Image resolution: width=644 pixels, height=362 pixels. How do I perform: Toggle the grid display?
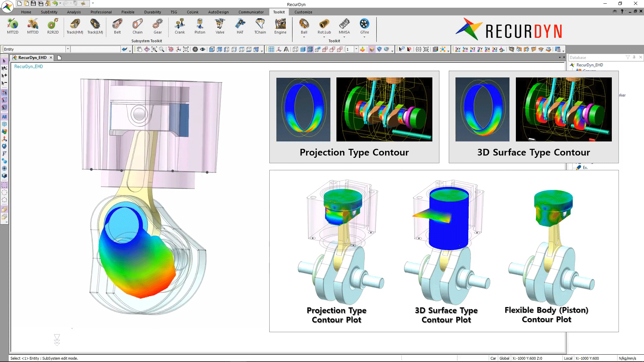click(x=271, y=49)
